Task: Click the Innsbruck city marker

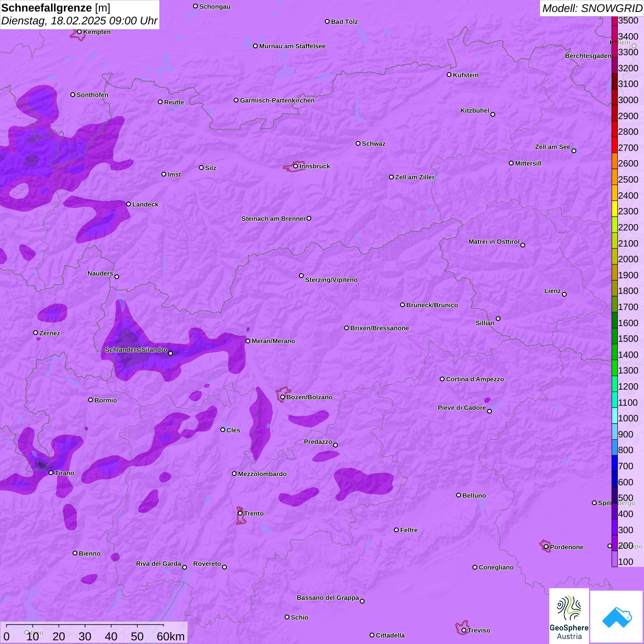Action: 296,166
